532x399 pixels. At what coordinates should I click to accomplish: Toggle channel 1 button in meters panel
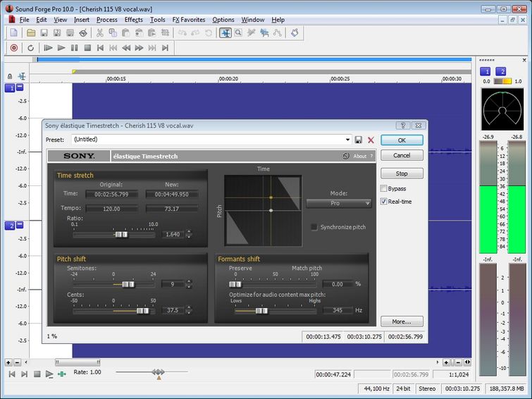(485, 71)
